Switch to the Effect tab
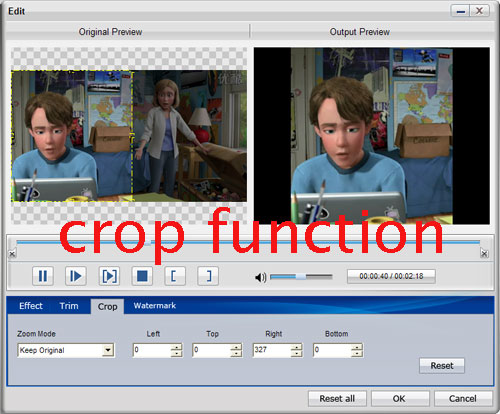The image size is (500, 414). point(31,306)
